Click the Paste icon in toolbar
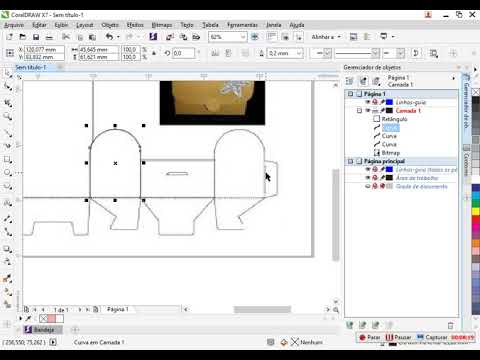Screen dimensions: 480x360 (92, 37)
